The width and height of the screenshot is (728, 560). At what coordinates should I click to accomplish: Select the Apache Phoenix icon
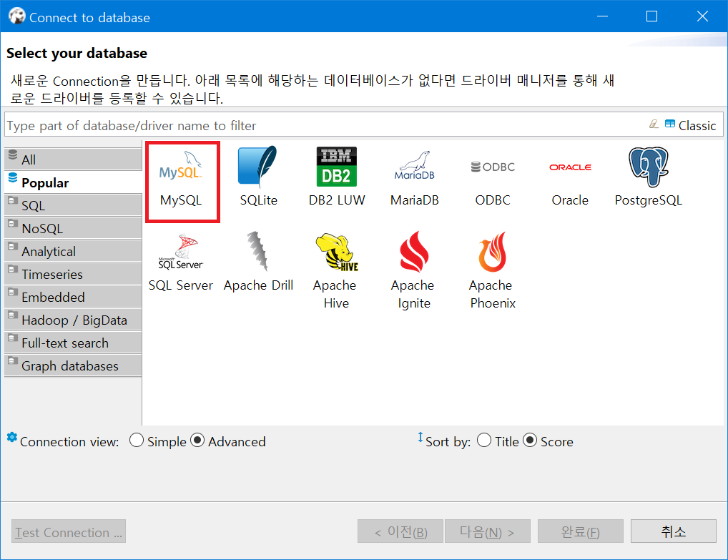pos(492,252)
